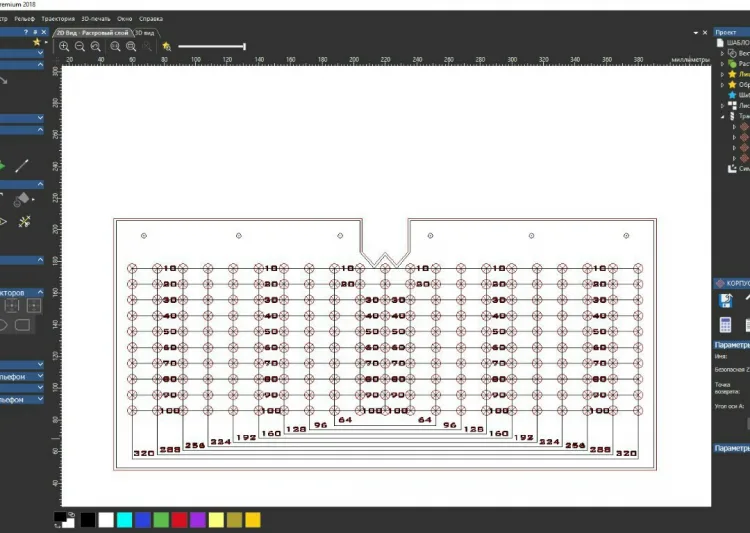
Task: Open the Рельеф menu
Action: point(24,19)
